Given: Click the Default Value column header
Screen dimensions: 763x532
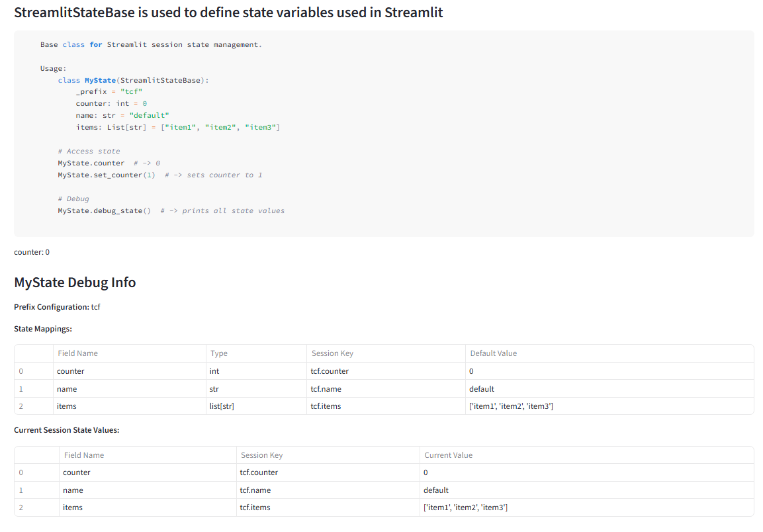Looking at the screenshot, I should [609, 353].
